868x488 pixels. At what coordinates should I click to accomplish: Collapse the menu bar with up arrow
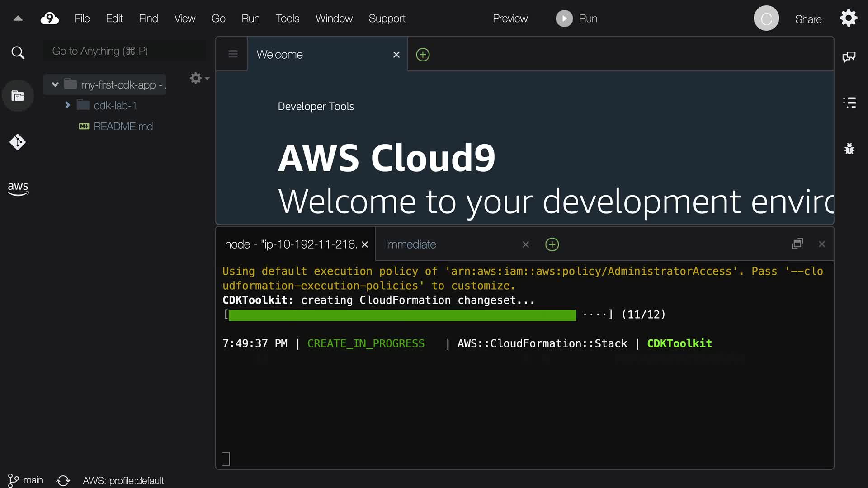[x=18, y=19]
